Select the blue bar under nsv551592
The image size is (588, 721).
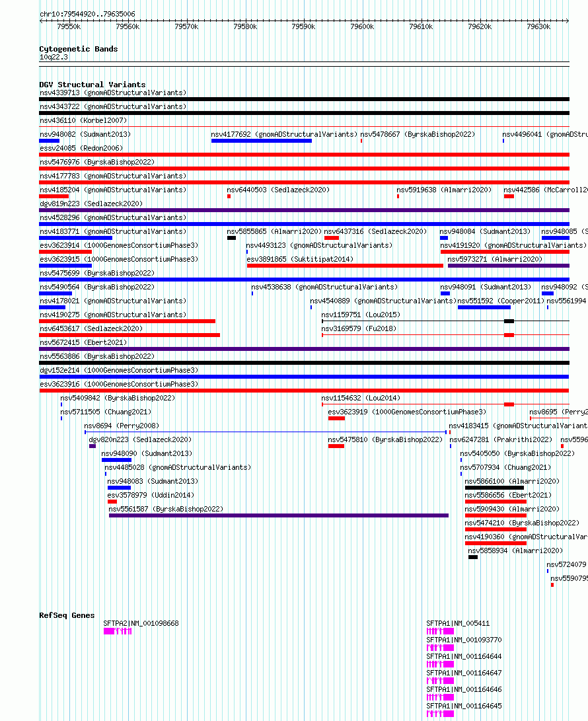coord(484,307)
